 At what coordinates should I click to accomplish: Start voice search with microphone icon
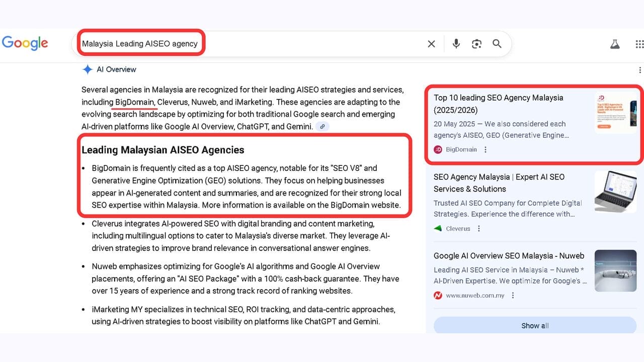456,44
